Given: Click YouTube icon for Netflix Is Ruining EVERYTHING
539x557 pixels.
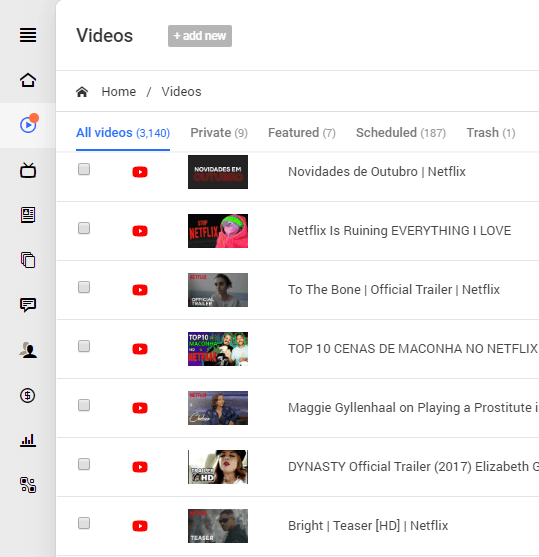Looking at the screenshot, I should click(140, 231).
